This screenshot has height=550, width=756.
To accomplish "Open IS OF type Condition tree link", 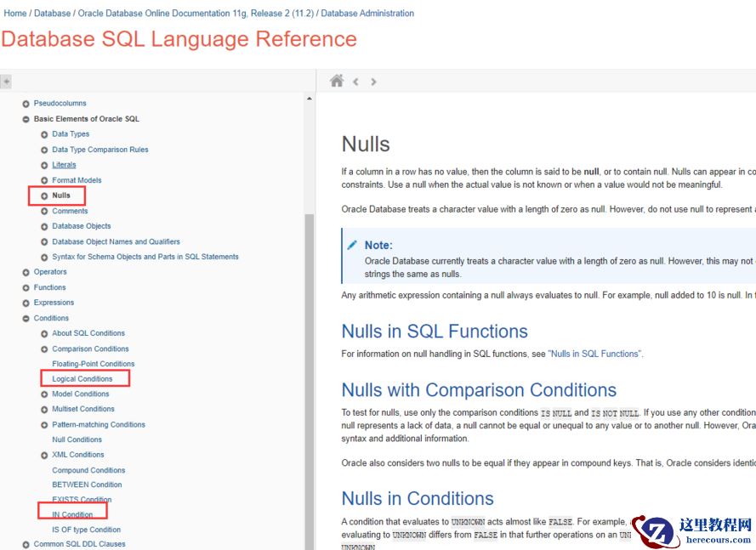I will point(86,530).
